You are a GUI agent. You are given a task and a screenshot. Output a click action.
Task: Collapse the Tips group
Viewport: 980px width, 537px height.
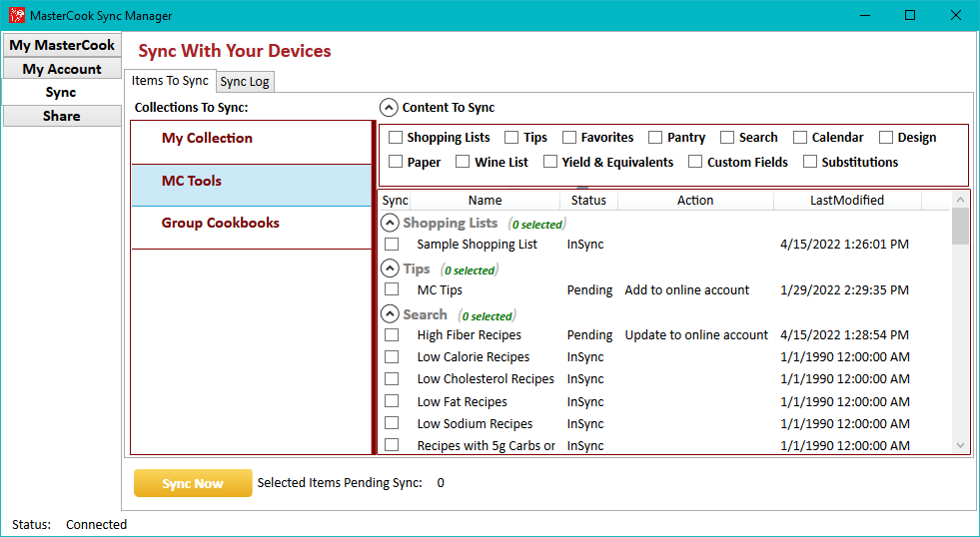pos(390,269)
